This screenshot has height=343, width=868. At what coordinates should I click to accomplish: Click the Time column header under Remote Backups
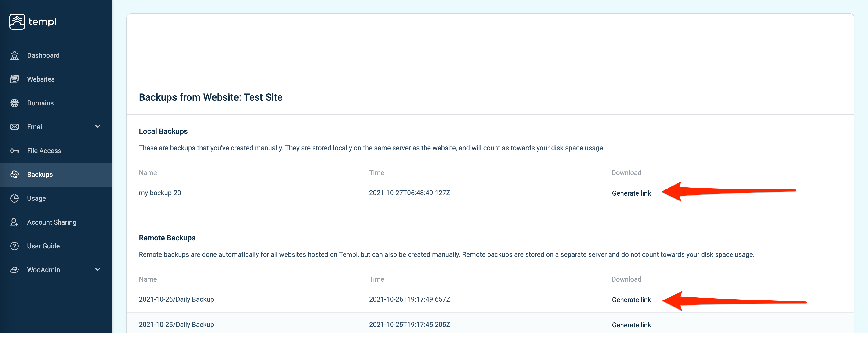376,279
